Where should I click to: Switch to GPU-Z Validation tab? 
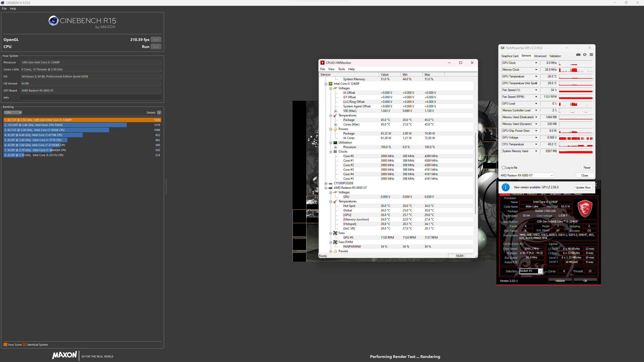point(555,56)
